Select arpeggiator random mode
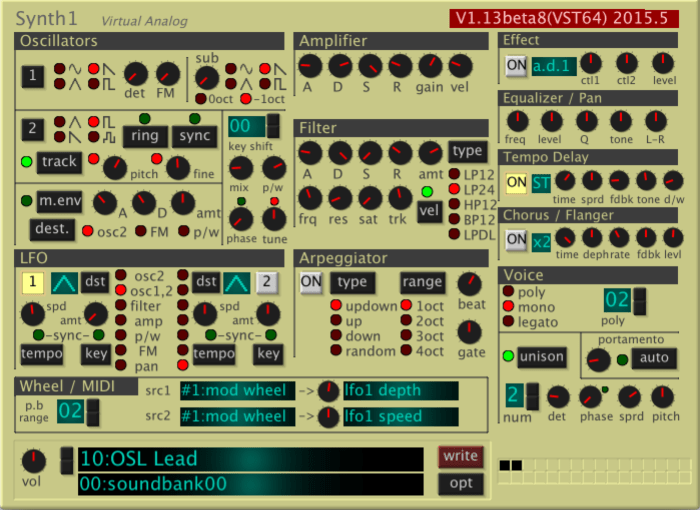The height and width of the screenshot is (510, 700). [x=336, y=350]
